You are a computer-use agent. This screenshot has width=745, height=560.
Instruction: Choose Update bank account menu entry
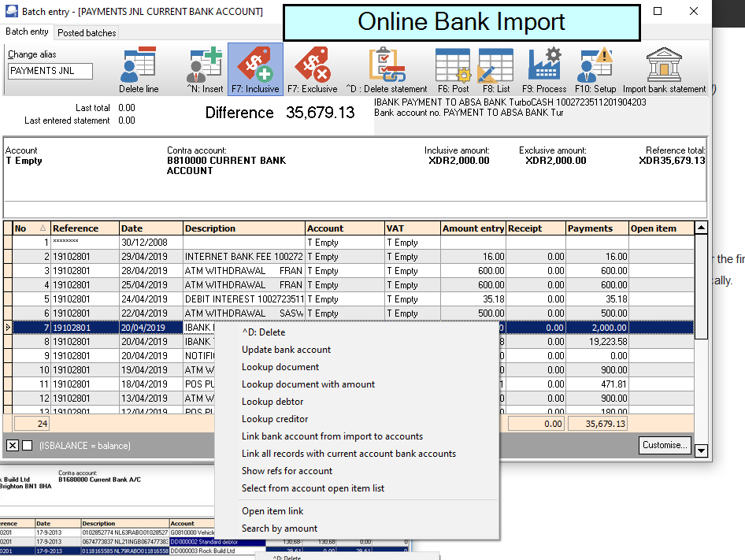(x=286, y=350)
